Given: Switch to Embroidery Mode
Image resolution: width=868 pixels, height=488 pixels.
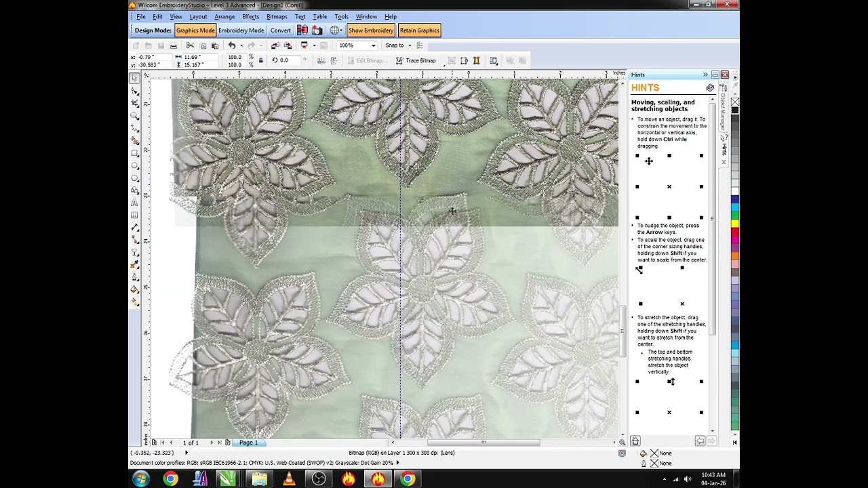Looking at the screenshot, I should pyautogui.click(x=241, y=30).
